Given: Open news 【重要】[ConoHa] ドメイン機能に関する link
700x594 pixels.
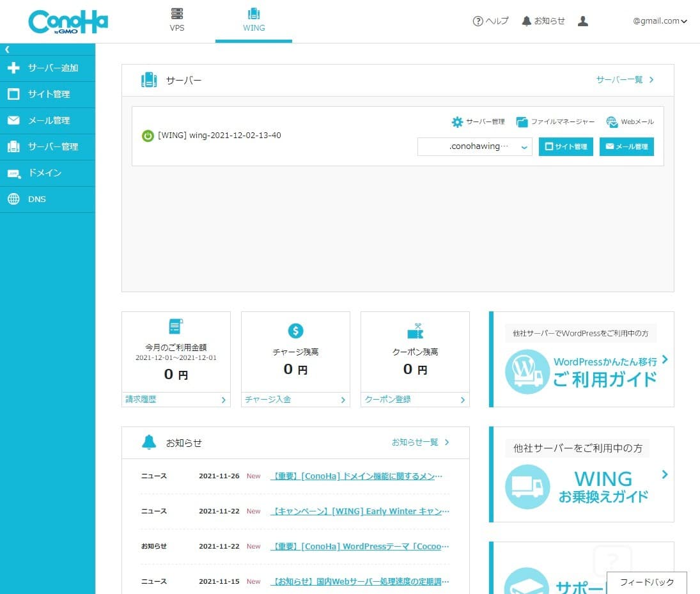Looking at the screenshot, I should (356, 476).
